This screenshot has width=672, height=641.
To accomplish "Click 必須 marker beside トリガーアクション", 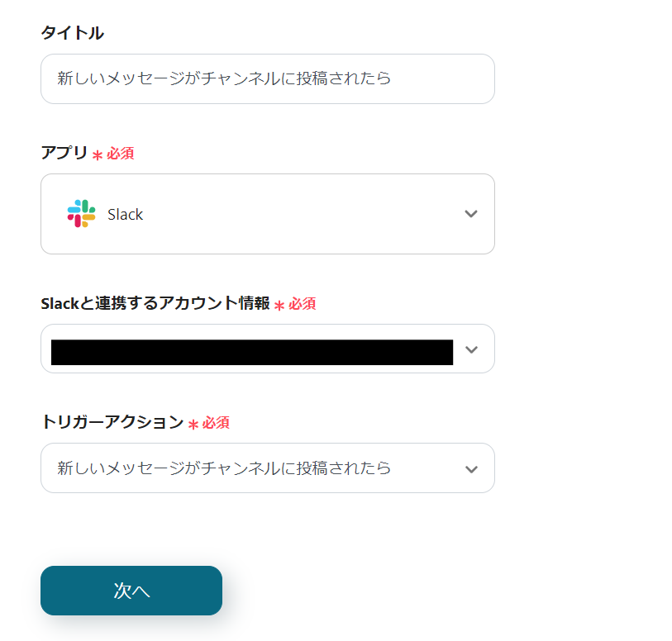I will click(216, 423).
